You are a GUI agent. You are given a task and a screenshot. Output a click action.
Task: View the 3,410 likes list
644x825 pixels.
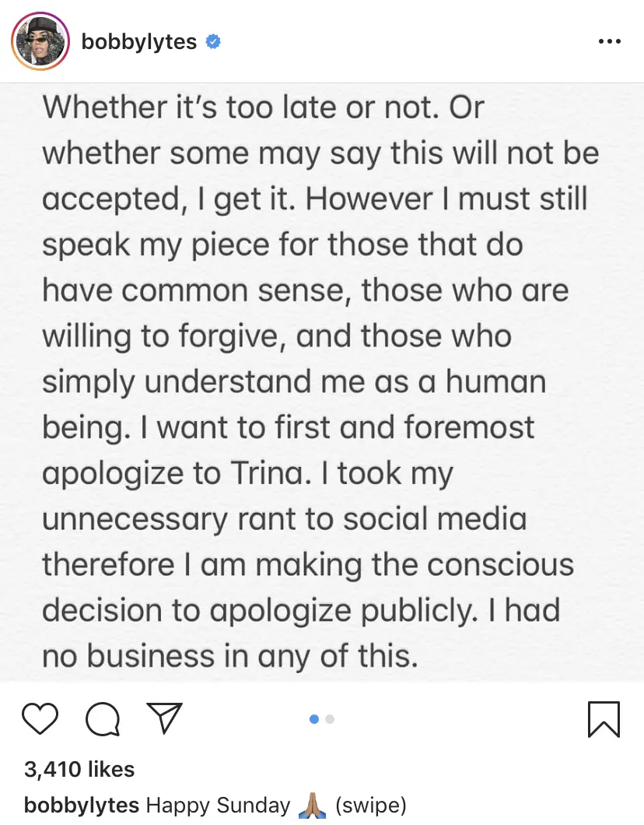79,769
